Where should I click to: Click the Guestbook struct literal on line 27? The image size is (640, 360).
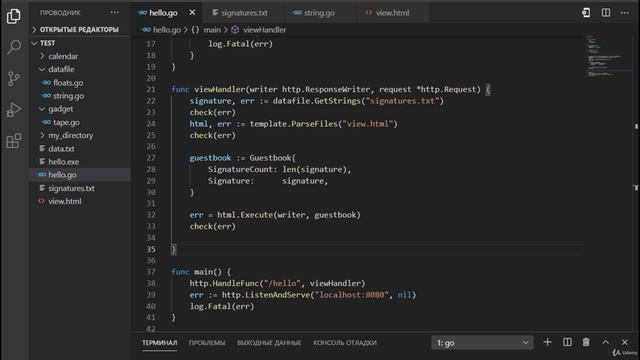pyautogui.click(x=272, y=158)
